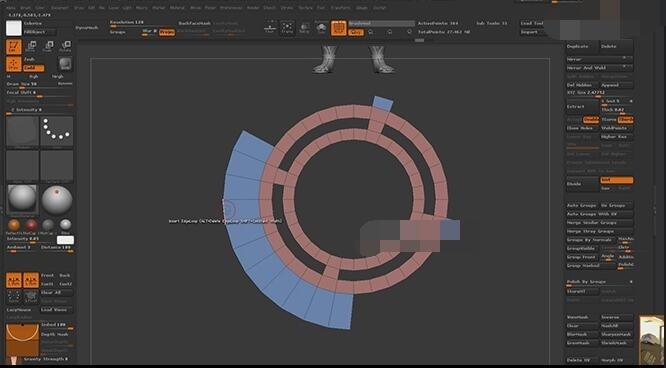Click the Delete subtool button
This screenshot has width=666, height=368.
(x=617, y=46)
